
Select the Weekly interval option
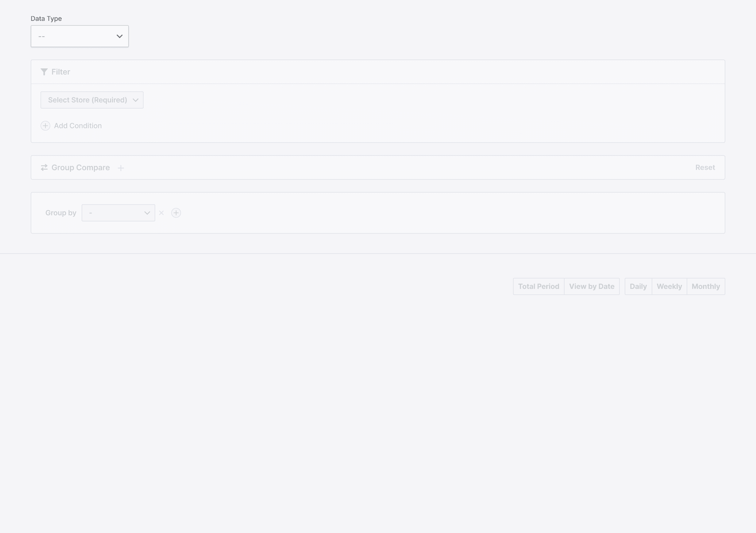(669, 286)
